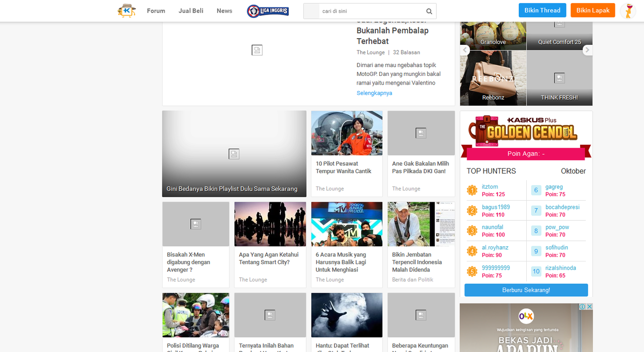Click broken image icon above Pilkada DKI thread
The width and height of the screenshot is (644, 352).
pyautogui.click(x=421, y=133)
